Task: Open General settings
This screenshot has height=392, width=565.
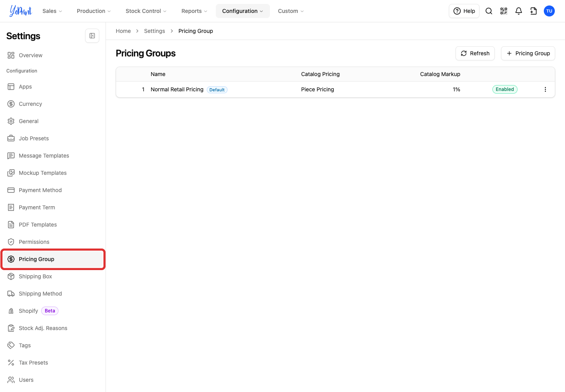Action: pos(53,121)
